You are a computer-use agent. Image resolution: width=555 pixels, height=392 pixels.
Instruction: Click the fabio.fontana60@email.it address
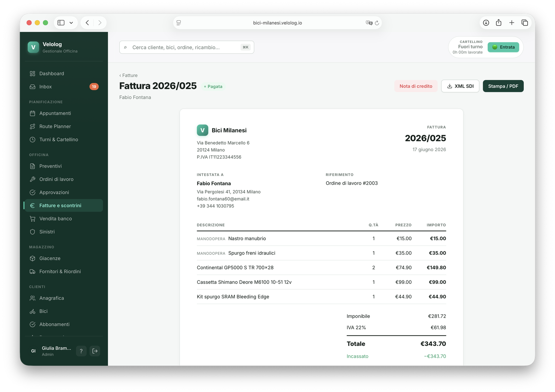[223, 199]
